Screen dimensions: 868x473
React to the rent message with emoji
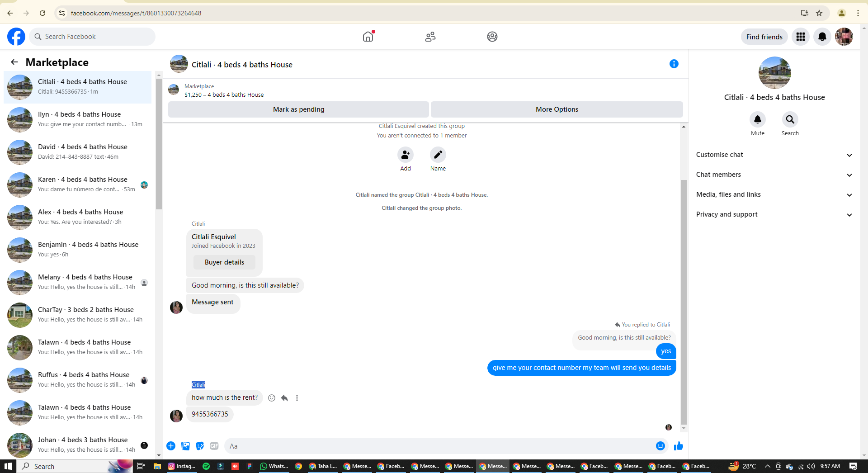[272, 398]
